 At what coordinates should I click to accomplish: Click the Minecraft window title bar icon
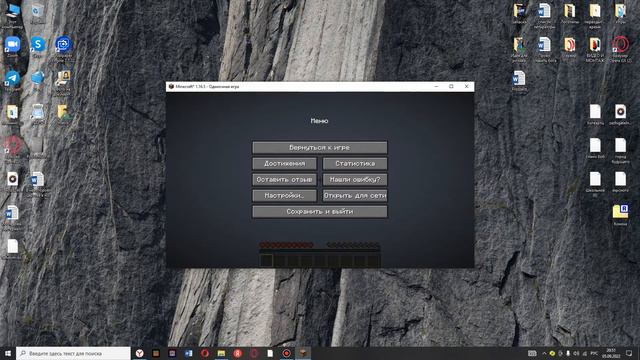pyautogui.click(x=171, y=87)
